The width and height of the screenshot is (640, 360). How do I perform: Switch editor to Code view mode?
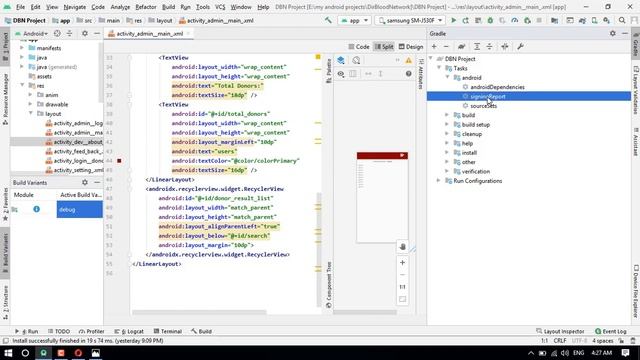click(x=359, y=47)
